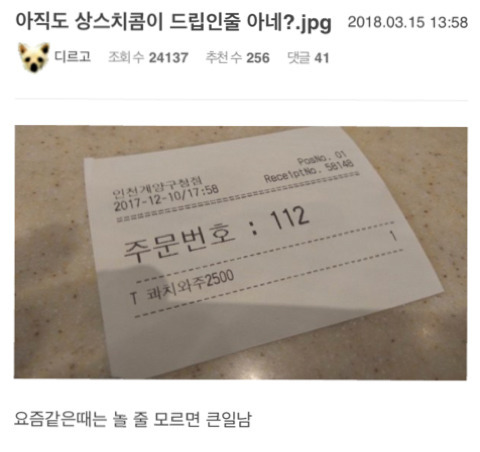Click the store name 인천계양구청점 on receipt
The width and height of the screenshot is (480, 452).
157,187
